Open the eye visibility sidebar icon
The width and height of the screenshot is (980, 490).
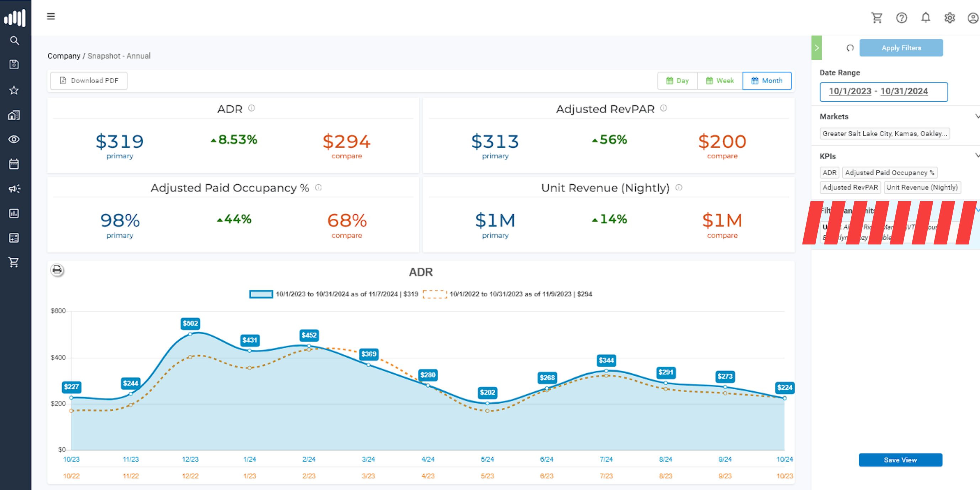pyautogui.click(x=14, y=139)
